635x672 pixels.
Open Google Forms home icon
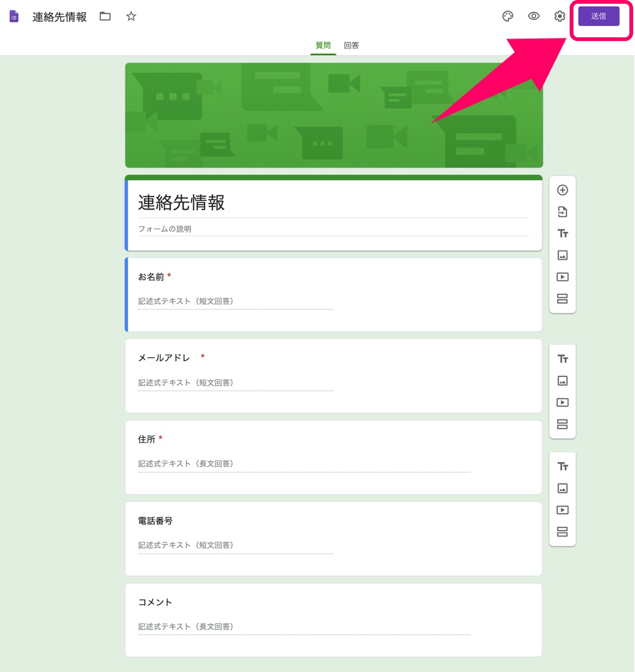click(x=14, y=16)
